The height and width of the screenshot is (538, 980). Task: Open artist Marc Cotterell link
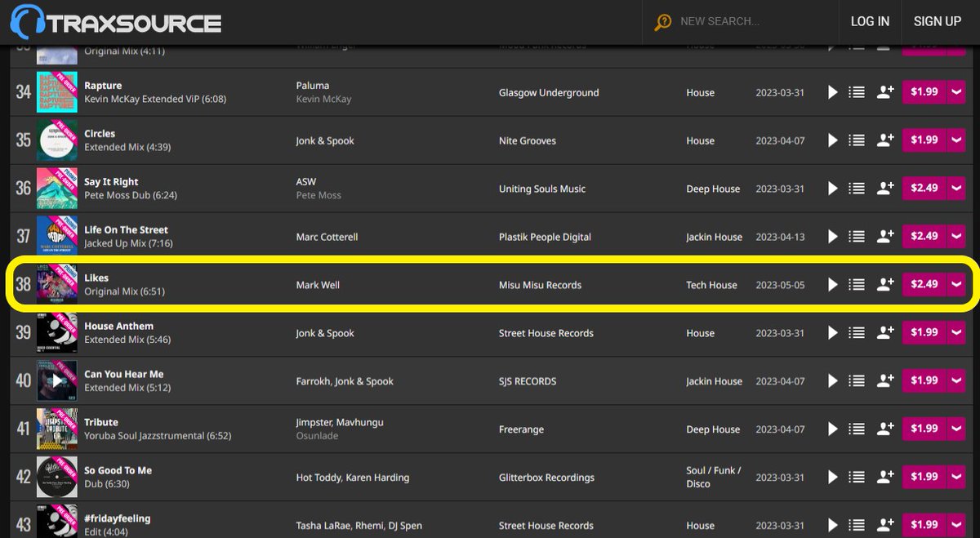point(327,237)
